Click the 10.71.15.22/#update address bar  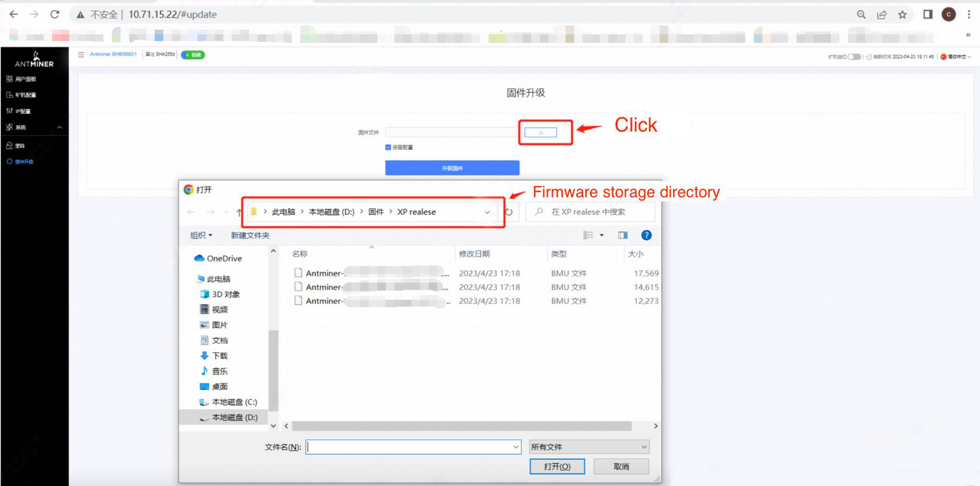pyautogui.click(x=173, y=14)
